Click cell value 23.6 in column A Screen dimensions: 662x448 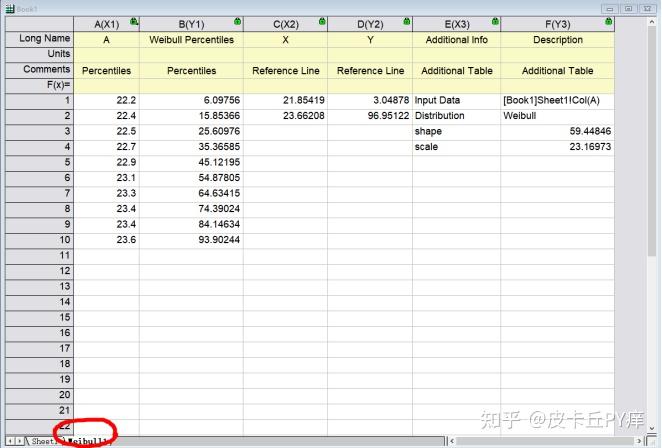tap(106, 240)
